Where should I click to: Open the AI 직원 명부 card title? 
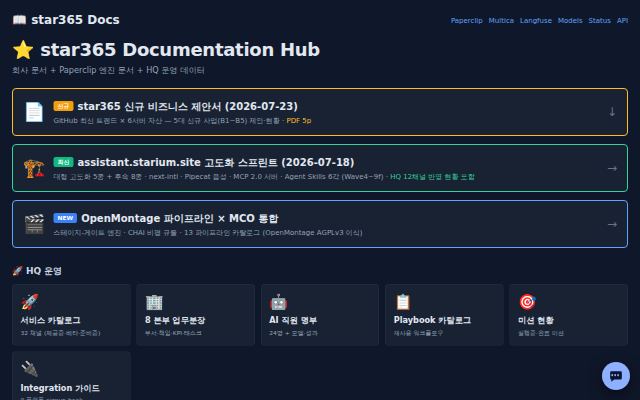point(293,320)
